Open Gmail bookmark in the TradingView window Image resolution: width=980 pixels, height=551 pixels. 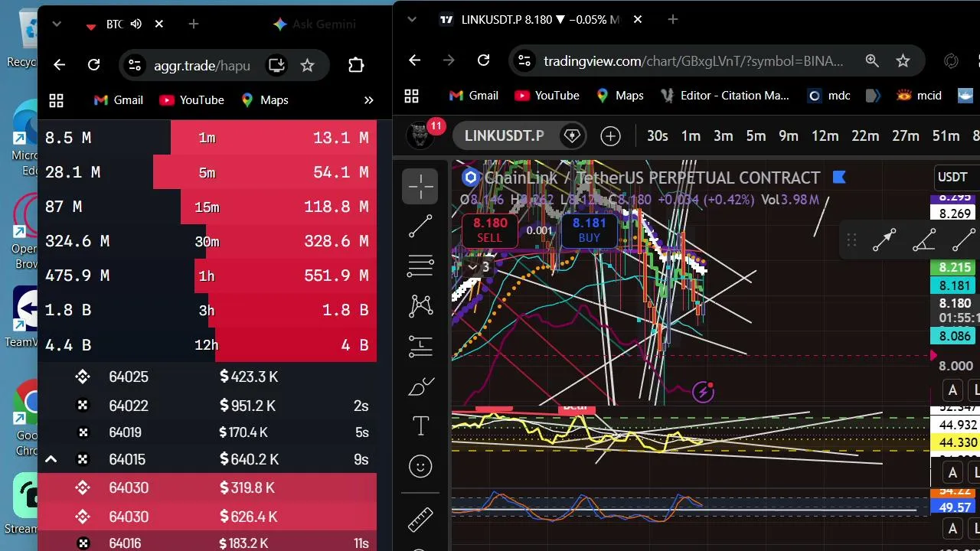[x=474, y=96]
